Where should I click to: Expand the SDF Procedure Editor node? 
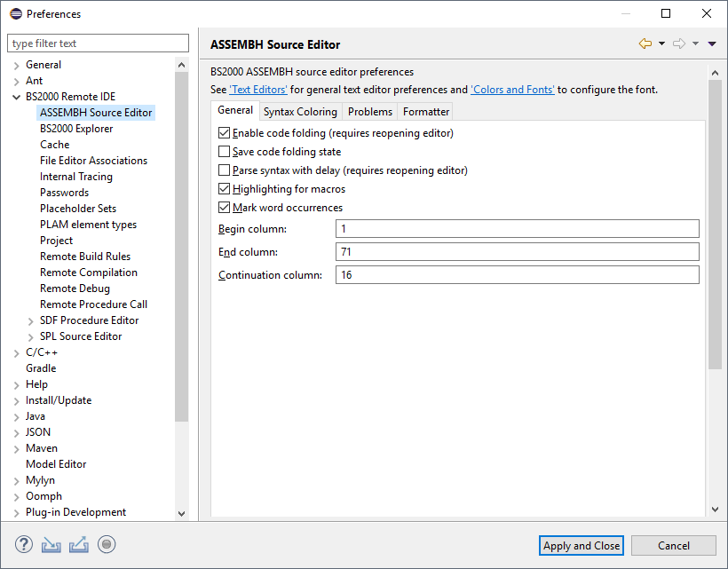click(31, 320)
